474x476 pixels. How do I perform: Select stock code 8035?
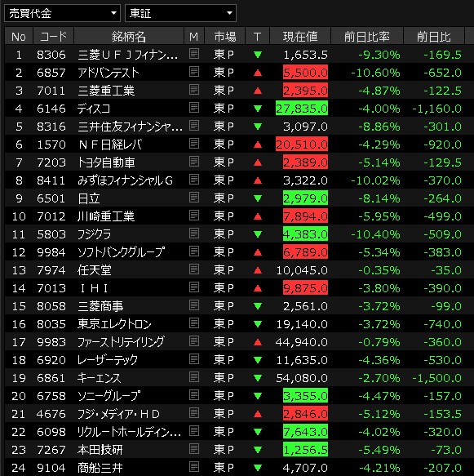coord(51,324)
